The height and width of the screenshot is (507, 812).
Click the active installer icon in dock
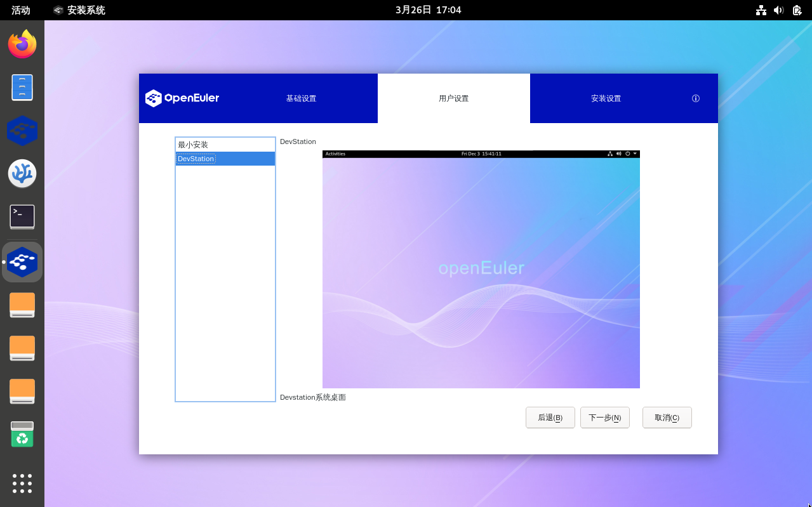(22, 261)
